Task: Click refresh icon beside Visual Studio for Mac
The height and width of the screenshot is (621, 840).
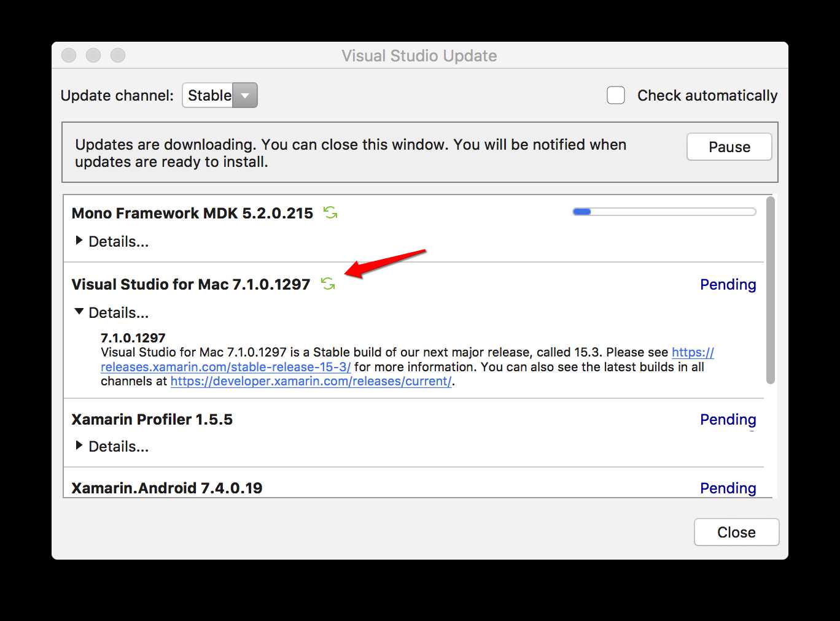Action: (328, 283)
